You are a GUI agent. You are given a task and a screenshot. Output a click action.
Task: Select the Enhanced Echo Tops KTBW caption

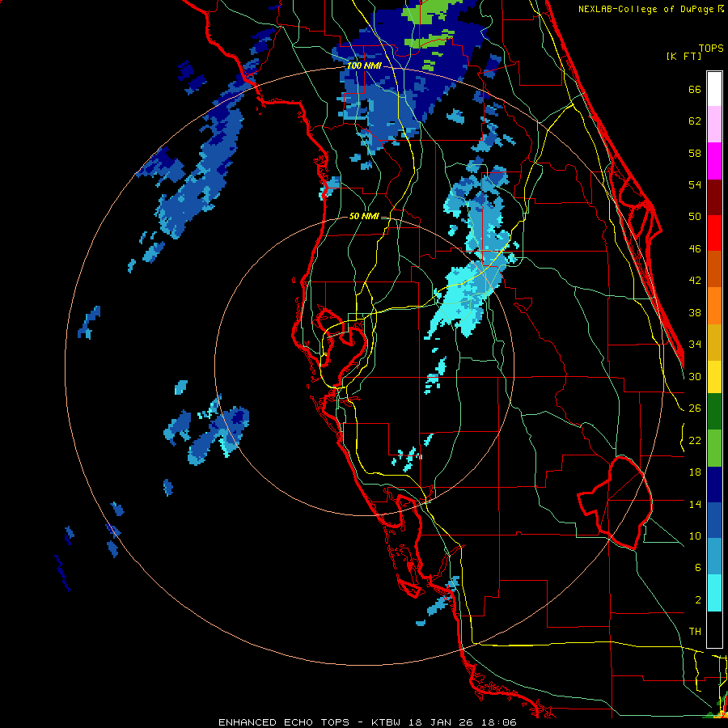[367, 722]
